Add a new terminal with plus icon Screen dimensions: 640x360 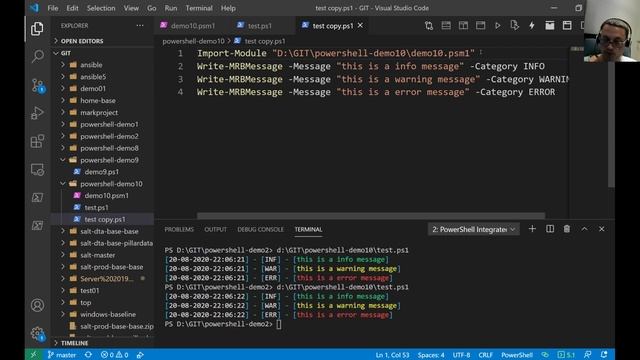click(532, 229)
